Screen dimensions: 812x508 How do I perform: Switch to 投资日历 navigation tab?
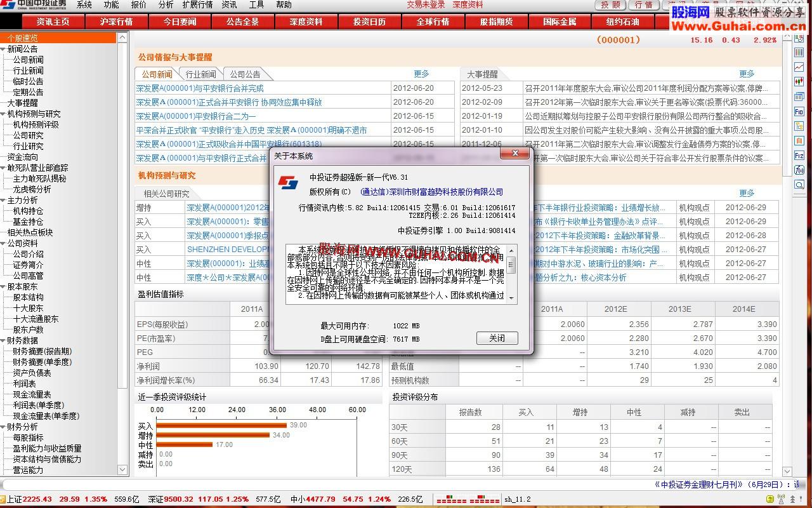(x=370, y=22)
